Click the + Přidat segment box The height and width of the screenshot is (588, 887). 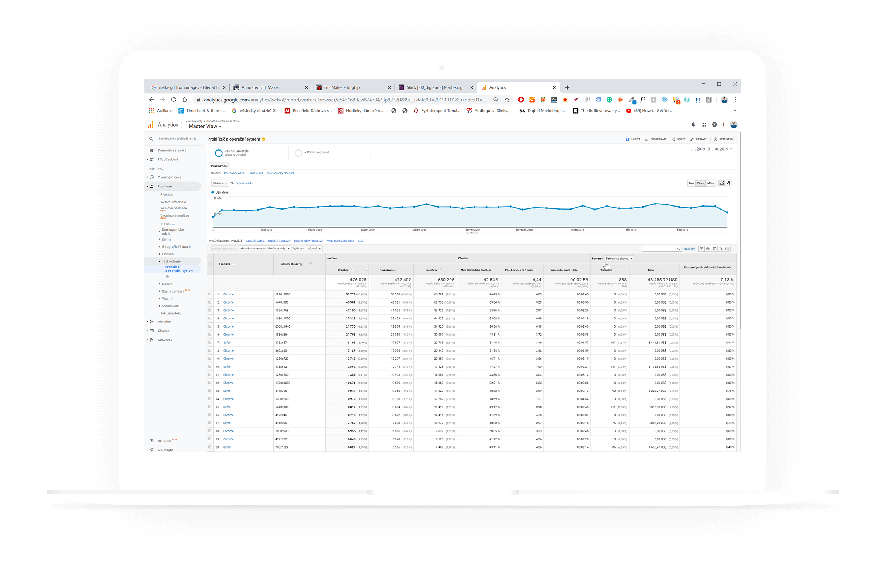(x=331, y=153)
